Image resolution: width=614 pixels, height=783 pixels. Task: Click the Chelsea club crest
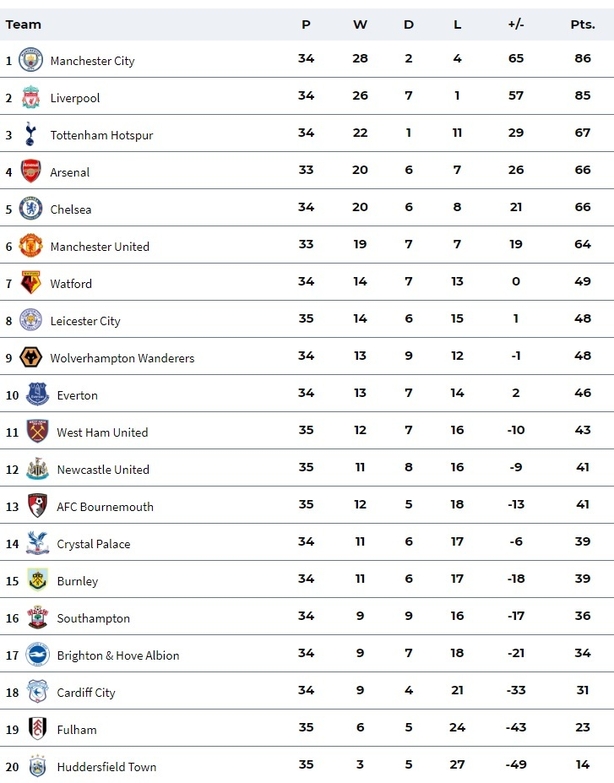31,209
